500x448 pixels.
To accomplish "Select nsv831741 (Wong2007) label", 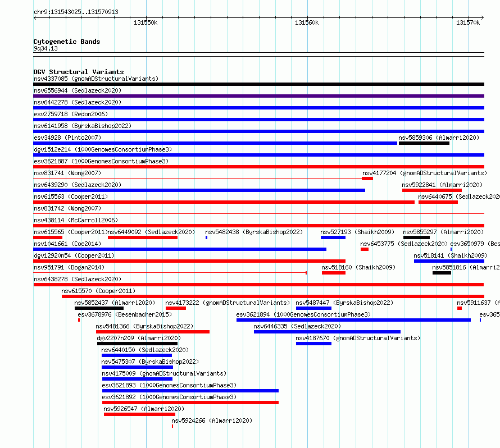I will (x=67, y=173).
